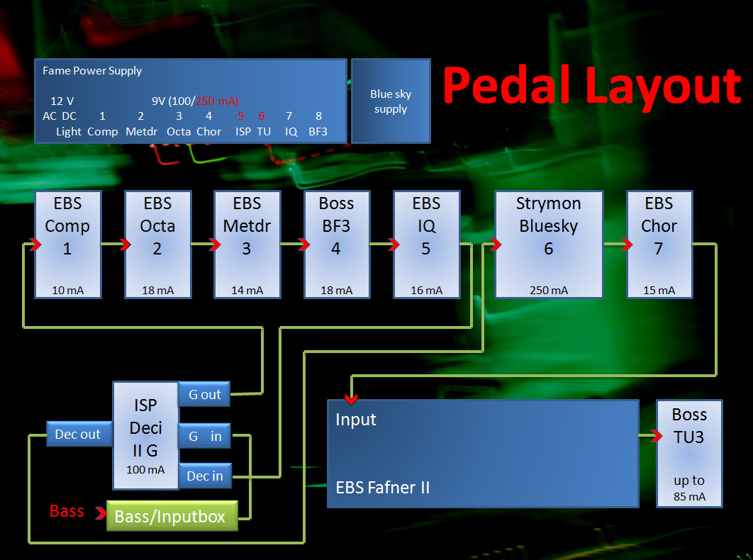This screenshot has height=560, width=753.
Task: Click the 18 mA value under EBS Octa
Action: click(x=158, y=291)
